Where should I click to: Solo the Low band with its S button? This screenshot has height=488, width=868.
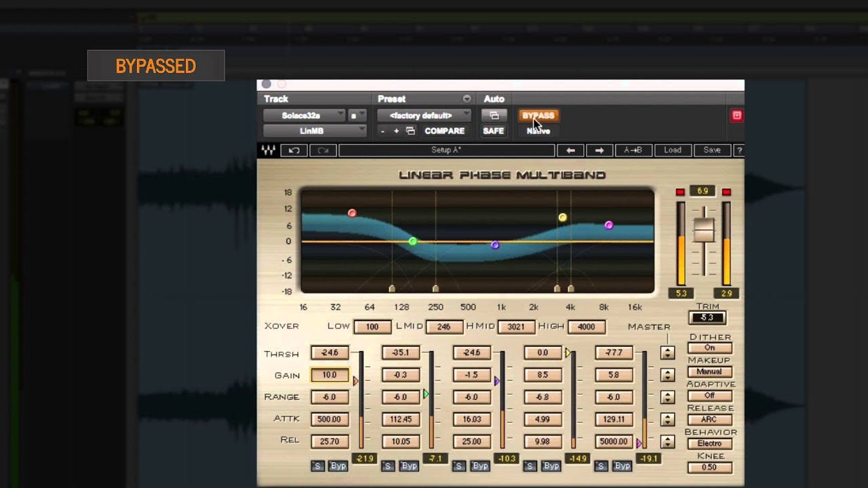[318, 466]
